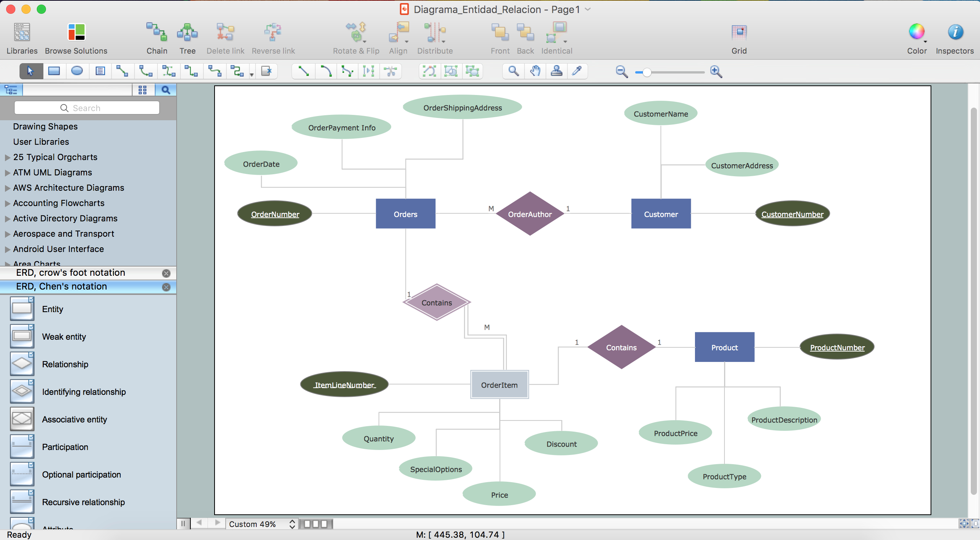The image size is (980, 540).
Task: Drag the zoom level slider right
Action: [x=642, y=71]
